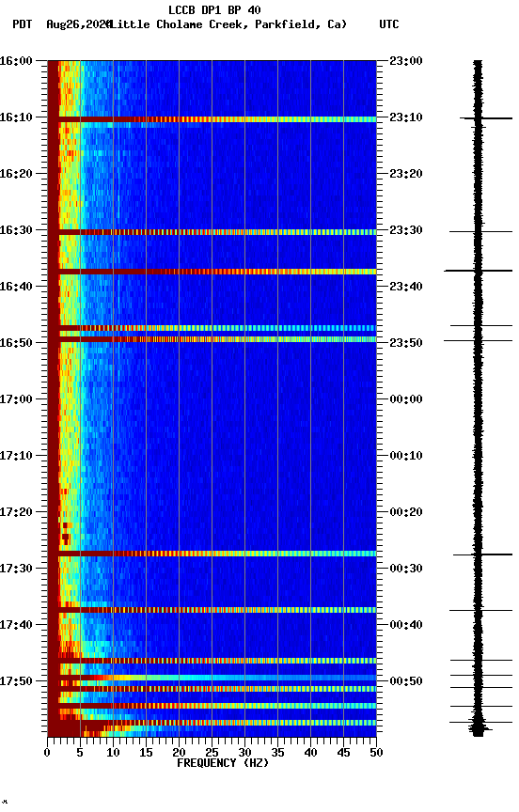The image size is (519, 812).
Task: Click the "5" frequency axis label
Action: [80, 753]
